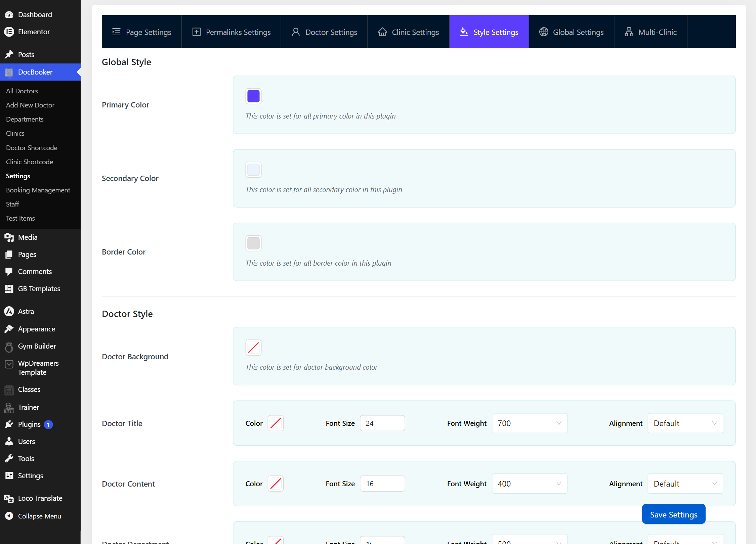This screenshot has height=544, width=756.
Task: Click the Permalinks Settings plus-box icon
Action: click(196, 32)
